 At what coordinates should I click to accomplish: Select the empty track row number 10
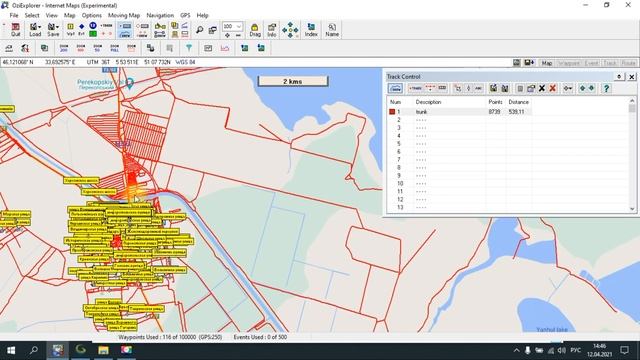click(x=459, y=184)
